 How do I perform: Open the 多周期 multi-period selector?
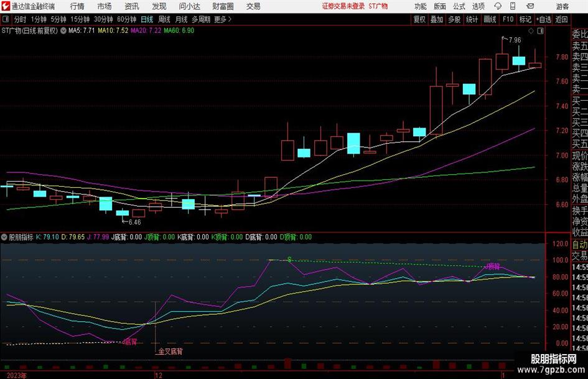click(200, 19)
